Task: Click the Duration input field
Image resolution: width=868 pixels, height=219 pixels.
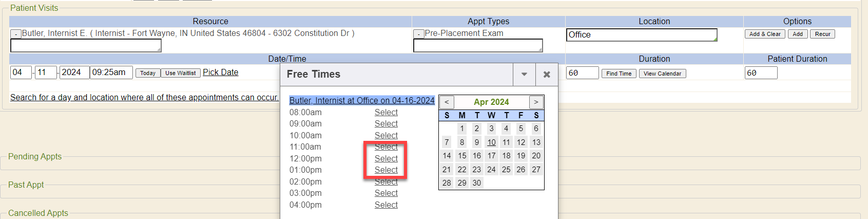Action: click(x=582, y=73)
